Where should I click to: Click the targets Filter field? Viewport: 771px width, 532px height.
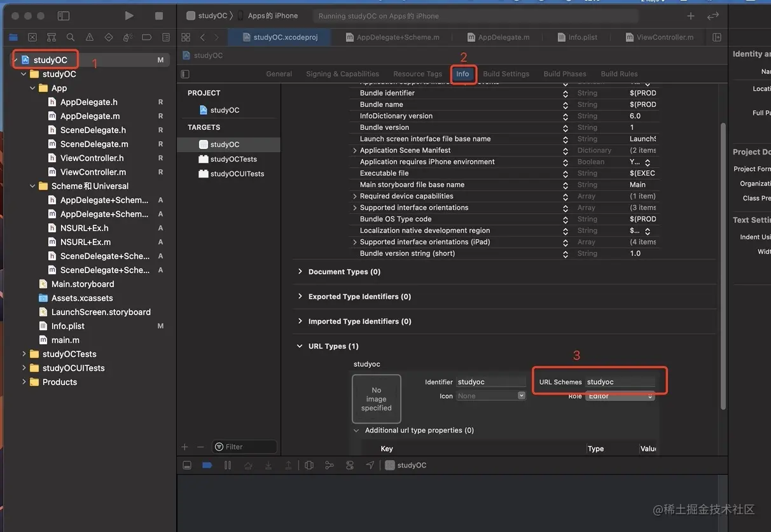pyautogui.click(x=245, y=447)
